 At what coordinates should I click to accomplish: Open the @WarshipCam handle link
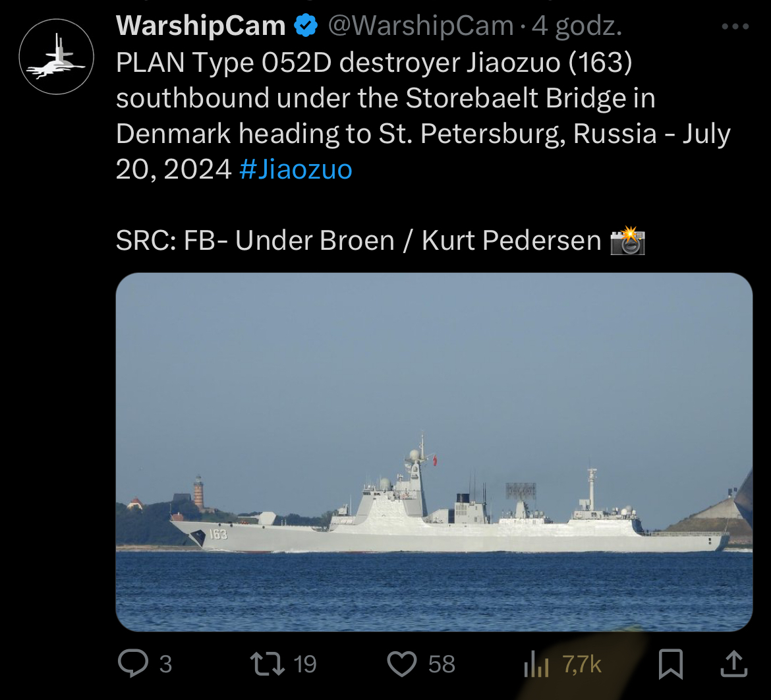420,26
